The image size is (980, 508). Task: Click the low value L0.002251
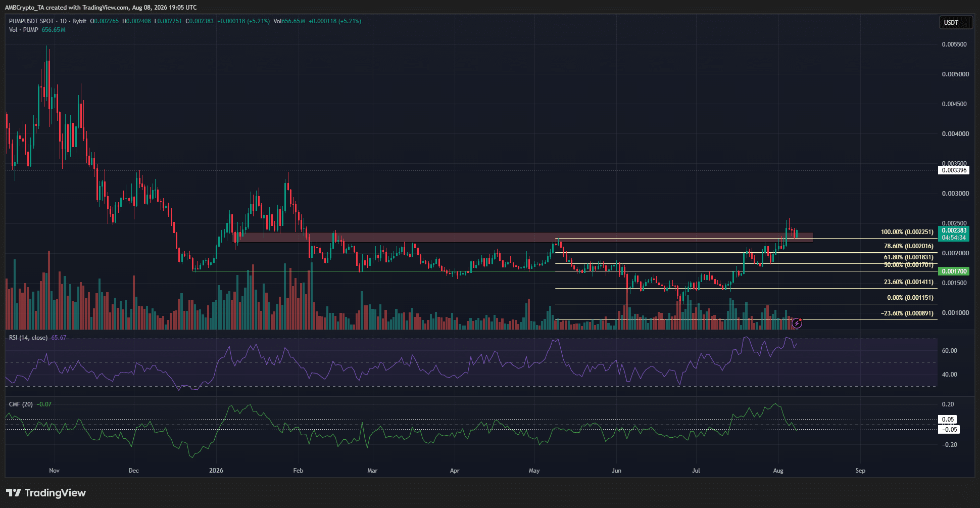click(x=168, y=21)
